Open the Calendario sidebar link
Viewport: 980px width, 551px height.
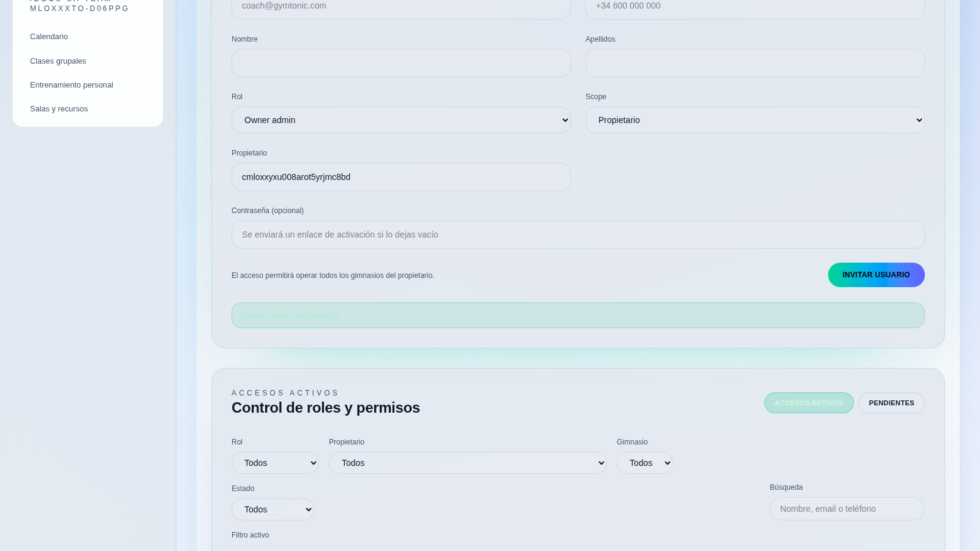coord(49,37)
